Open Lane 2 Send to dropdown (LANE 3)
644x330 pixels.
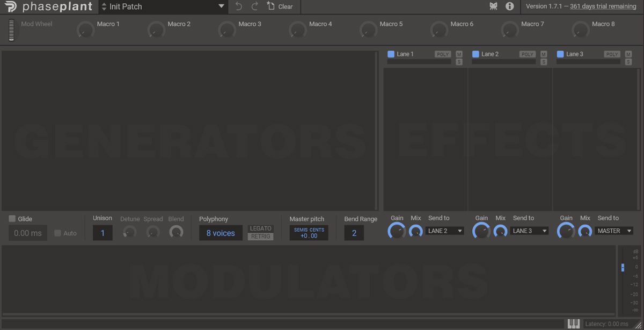coord(530,231)
